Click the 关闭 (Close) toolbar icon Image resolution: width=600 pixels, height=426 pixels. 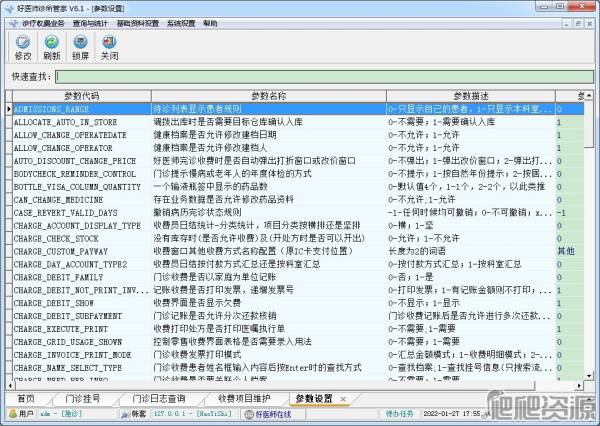pos(109,46)
